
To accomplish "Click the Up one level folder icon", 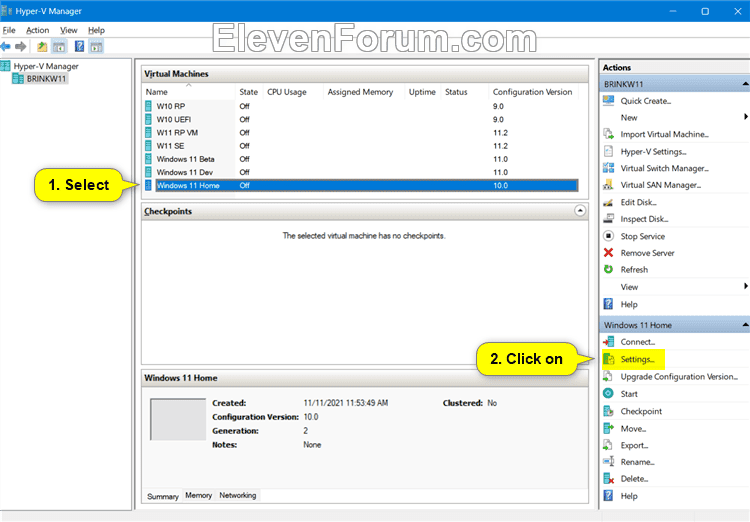I will click(42, 46).
